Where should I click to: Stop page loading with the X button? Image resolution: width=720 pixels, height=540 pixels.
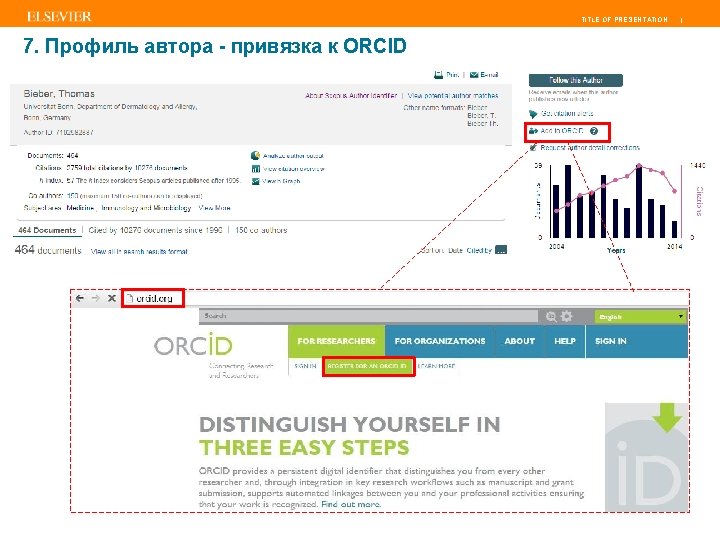point(112,298)
